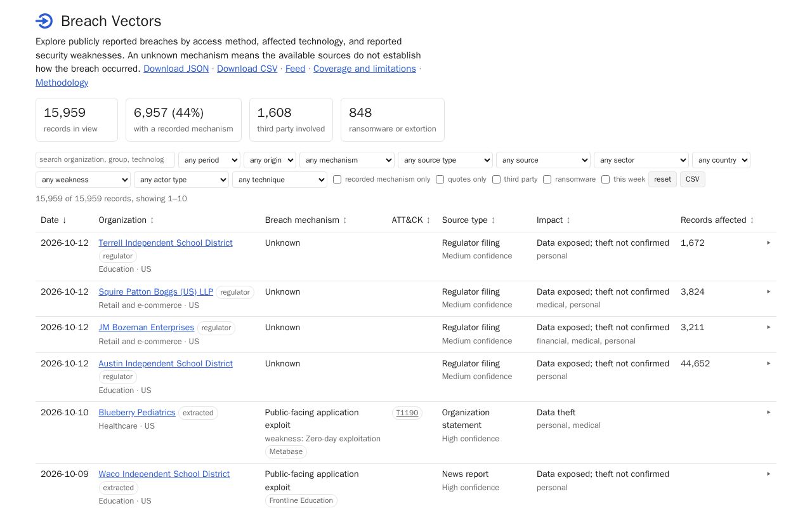Open the any actor type dropdown

click(x=181, y=180)
